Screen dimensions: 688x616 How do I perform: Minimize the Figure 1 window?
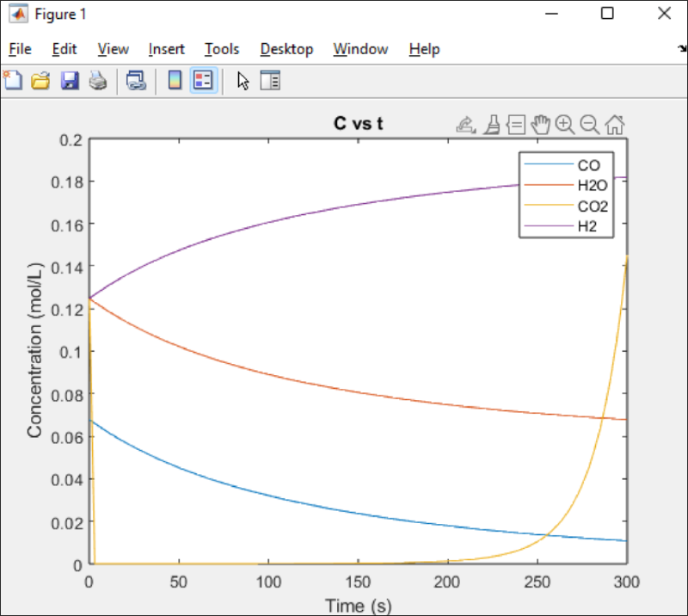pyautogui.click(x=551, y=14)
